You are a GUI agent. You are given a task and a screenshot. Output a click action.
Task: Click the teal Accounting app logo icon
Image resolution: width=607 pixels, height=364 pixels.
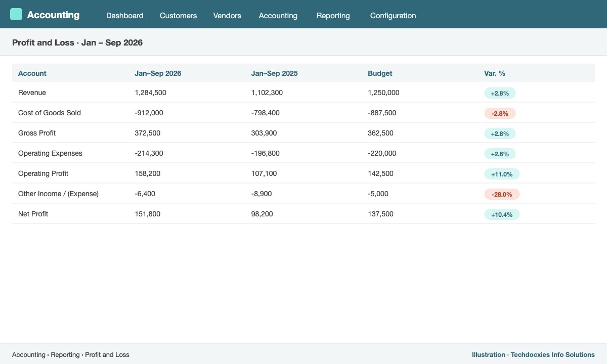coord(16,14)
